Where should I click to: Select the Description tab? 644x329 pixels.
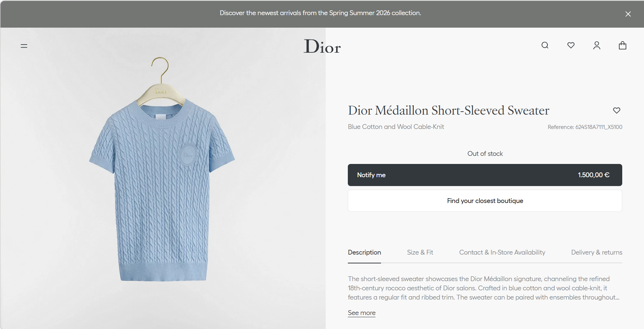tap(364, 252)
